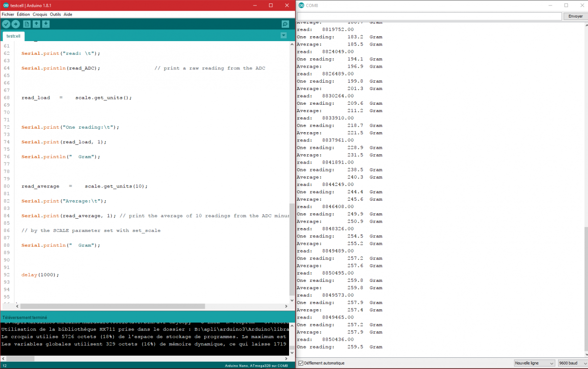Click Serial.print(read_load, 1); code line
The height and width of the screenshot is (369, 588).
(x=64, y=142)
